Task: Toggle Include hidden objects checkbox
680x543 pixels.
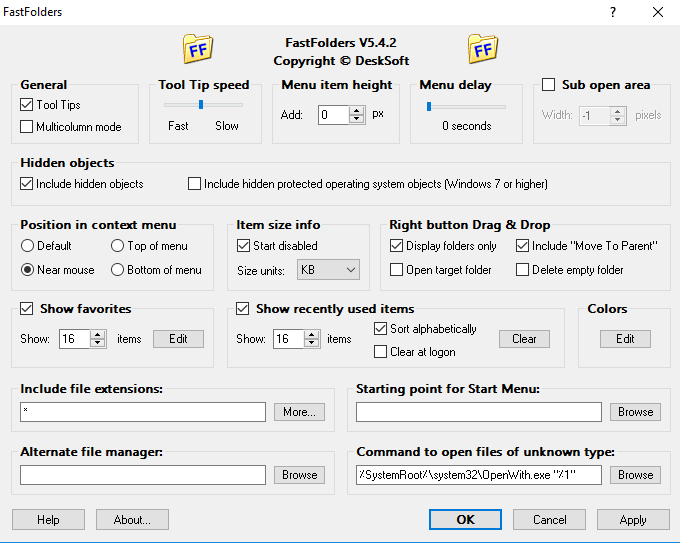Action: pyautogui.click(x=26, y=183)
